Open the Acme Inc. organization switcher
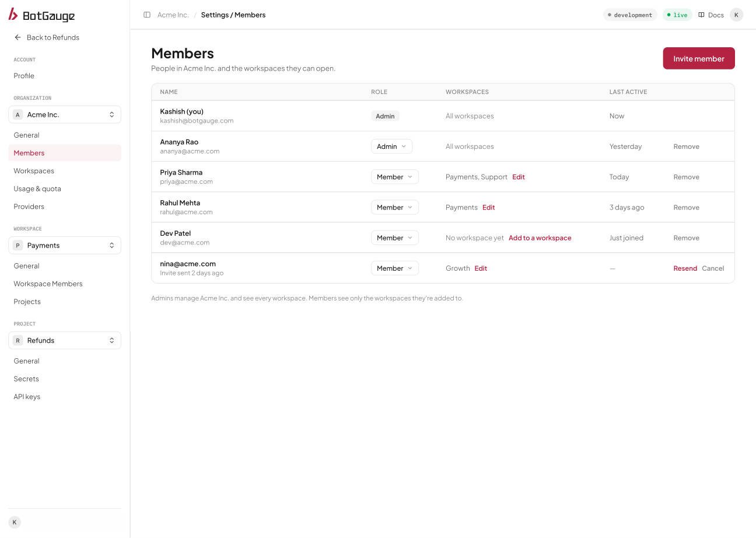Viewport: 756px width, 538px height. click(x=65, y=114)
